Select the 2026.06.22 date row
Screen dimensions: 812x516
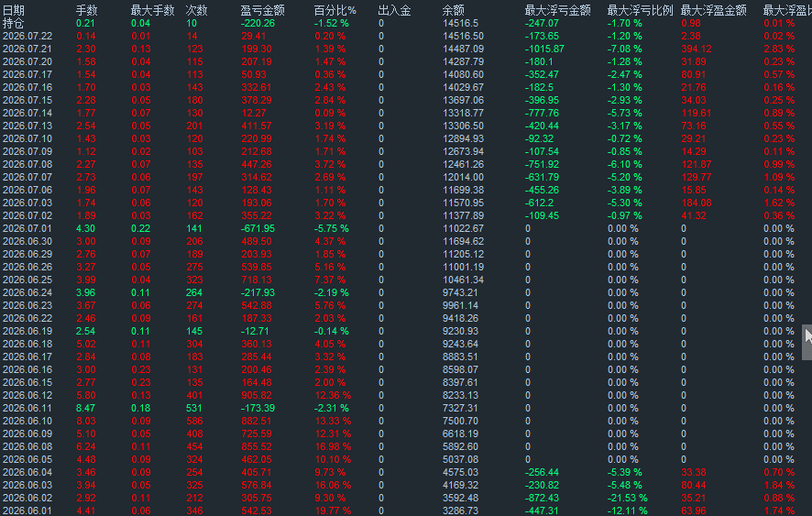pos(27,318)
